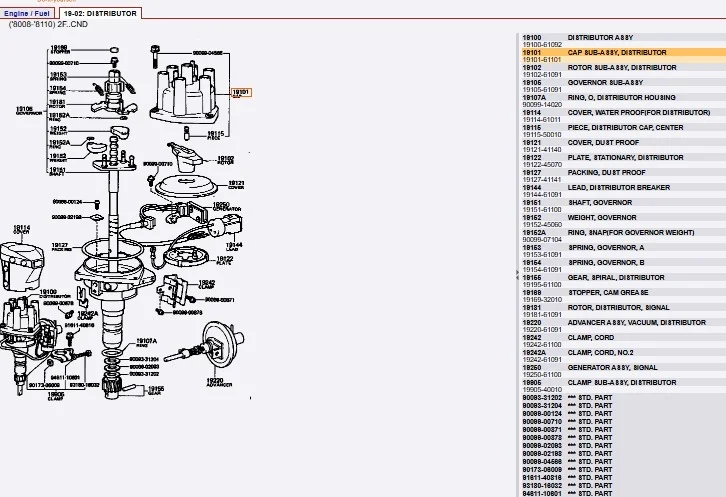
Task: Select the LEAD, DISTRIBUTOR BREAKER row
Action: tap(623, 191)
